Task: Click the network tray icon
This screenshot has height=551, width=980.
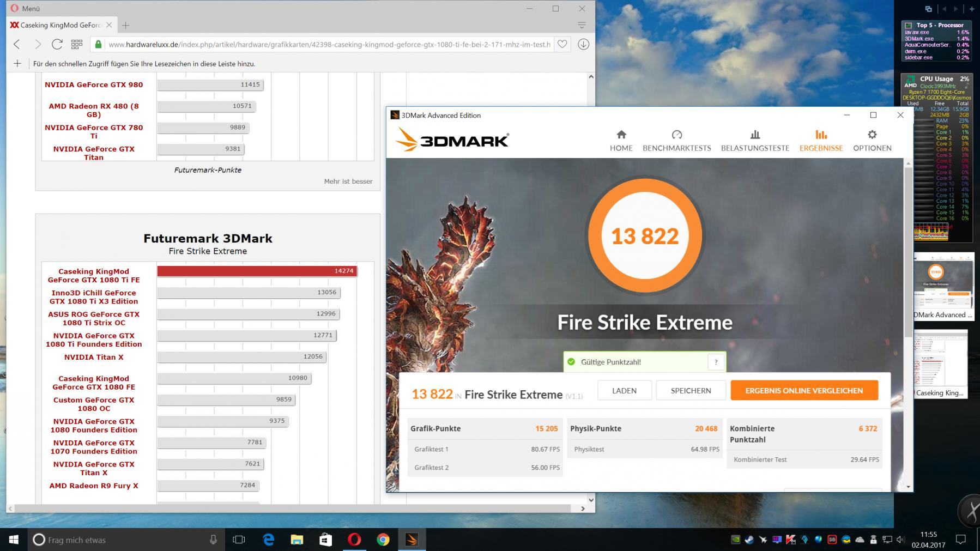Action: (x=887, y=540)
